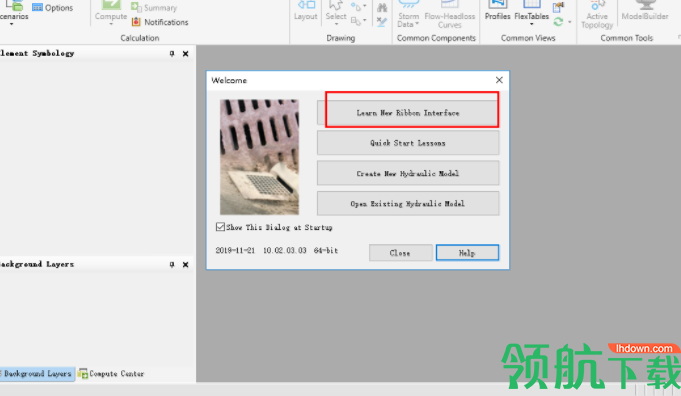The image size is (681, 396).
Task: Close the Welcome dialog with the X
Action: click(x=499, y=80)
